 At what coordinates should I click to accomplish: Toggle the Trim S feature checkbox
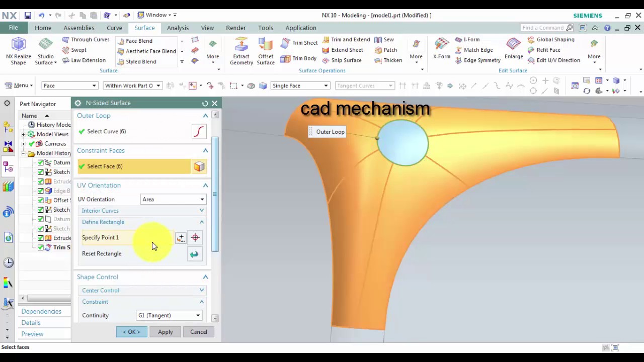point(41,247)
